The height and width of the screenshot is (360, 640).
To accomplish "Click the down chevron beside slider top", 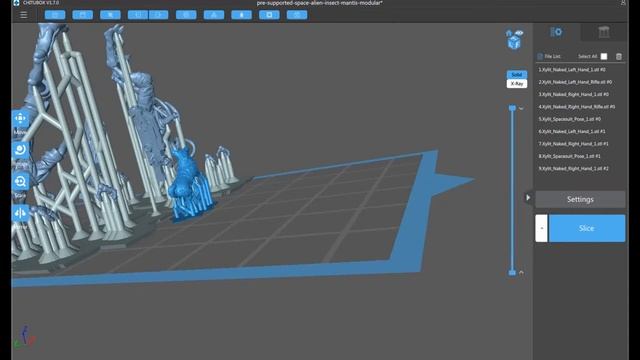I will (x=521, y=109).
